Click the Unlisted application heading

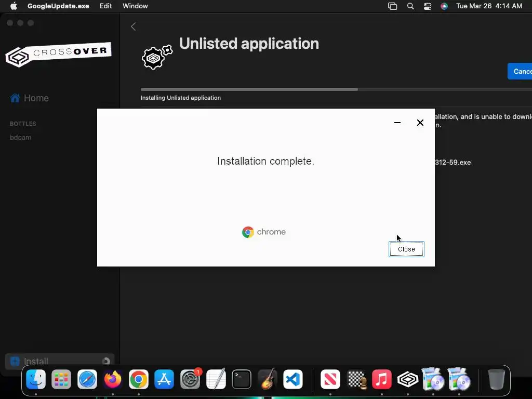[x=249, y=44]
